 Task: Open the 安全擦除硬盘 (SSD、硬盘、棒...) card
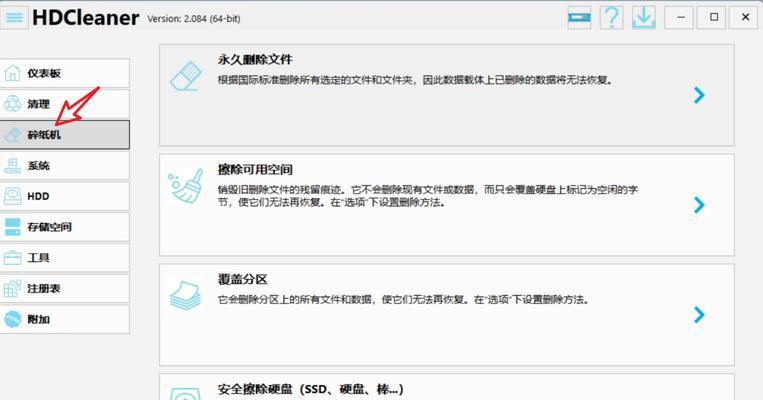[x=447, y=387]
